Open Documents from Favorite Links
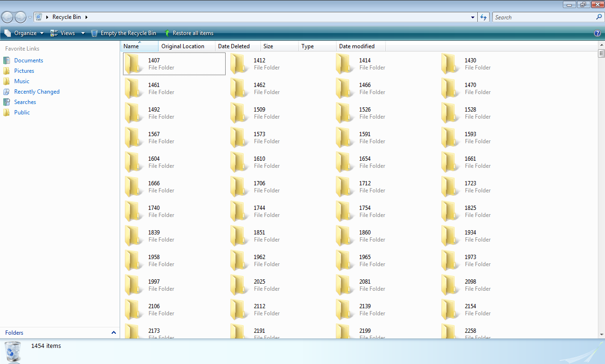The width and height of the screenshot is (605, 364). [28, 60]
